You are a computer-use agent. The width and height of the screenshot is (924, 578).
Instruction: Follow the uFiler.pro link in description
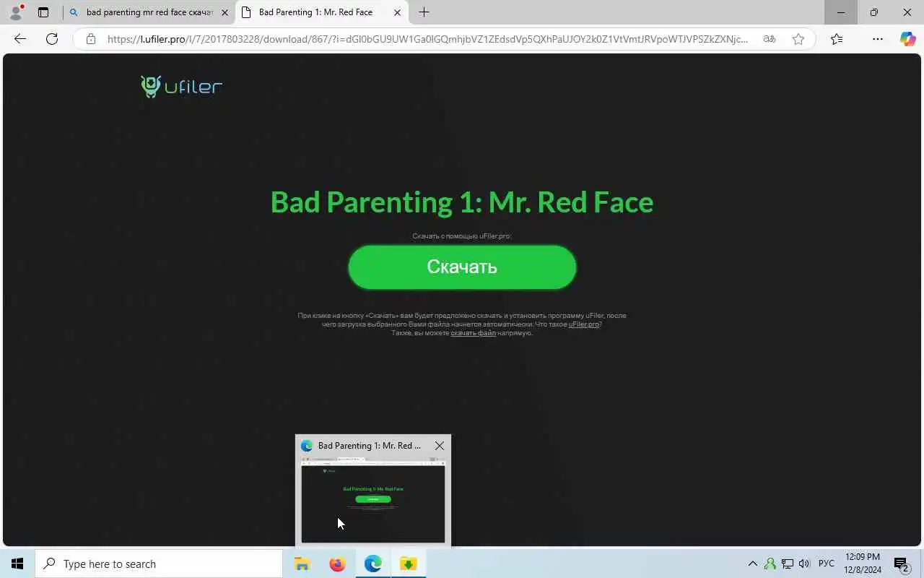tap(584, 324)
